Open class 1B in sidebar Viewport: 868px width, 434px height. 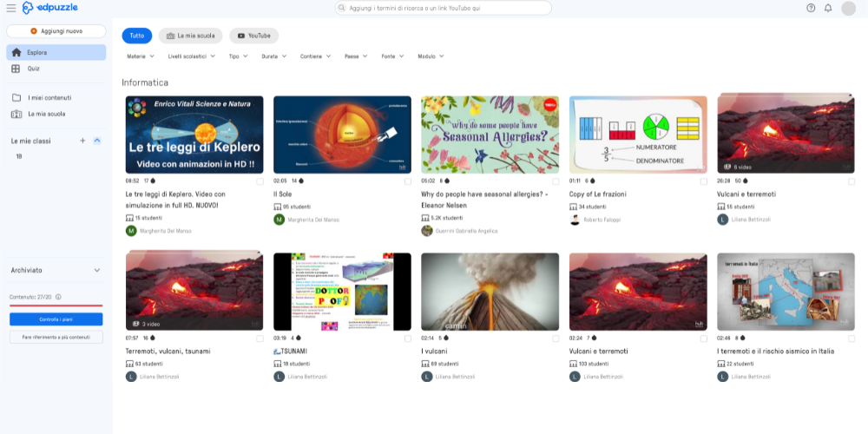[19, 156]
